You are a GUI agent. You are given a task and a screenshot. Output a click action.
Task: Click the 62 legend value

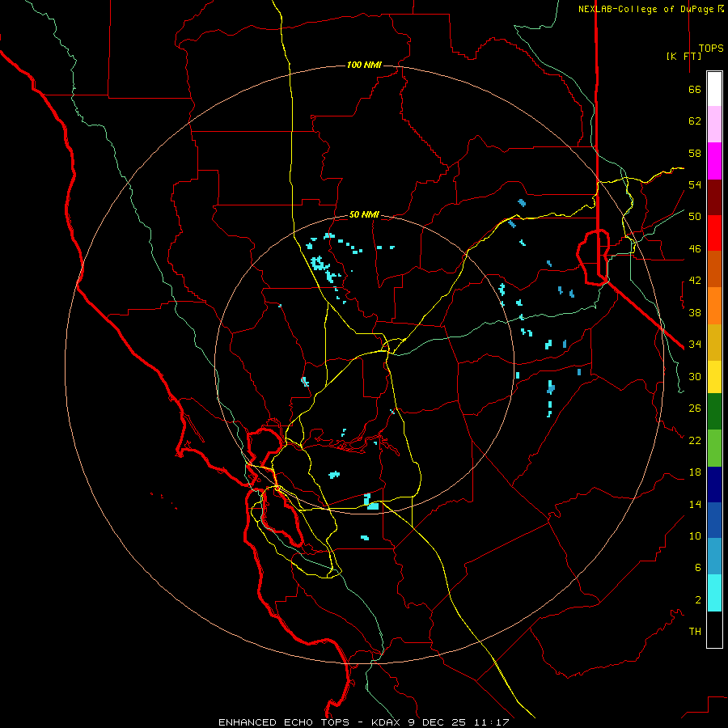point(695,121)
